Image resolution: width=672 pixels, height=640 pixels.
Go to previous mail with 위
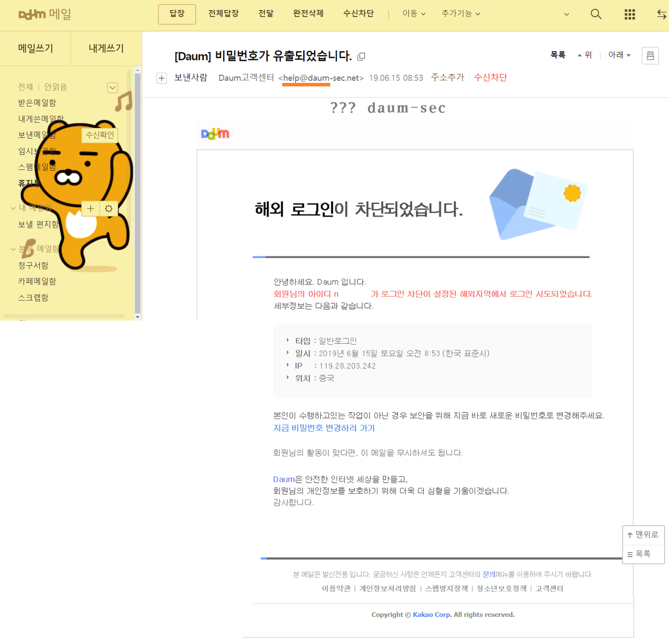pos(584,55)
